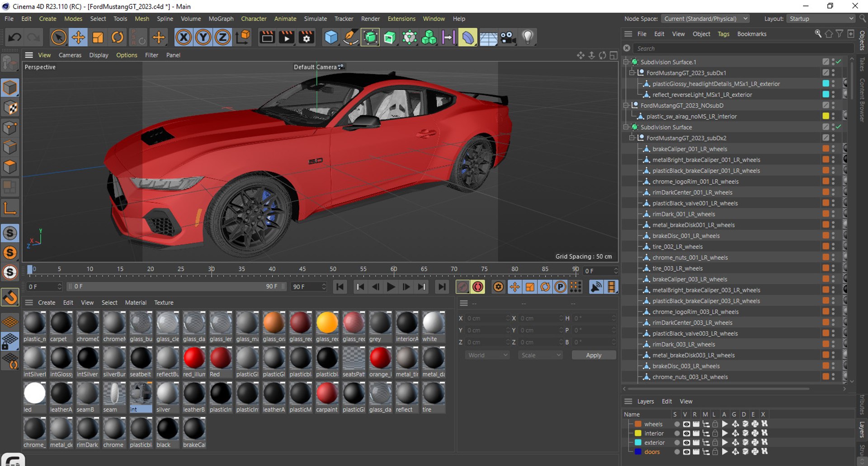Open viewport Cameras menu
Viewport: 868px width, 466px height.
coord(70,55)
